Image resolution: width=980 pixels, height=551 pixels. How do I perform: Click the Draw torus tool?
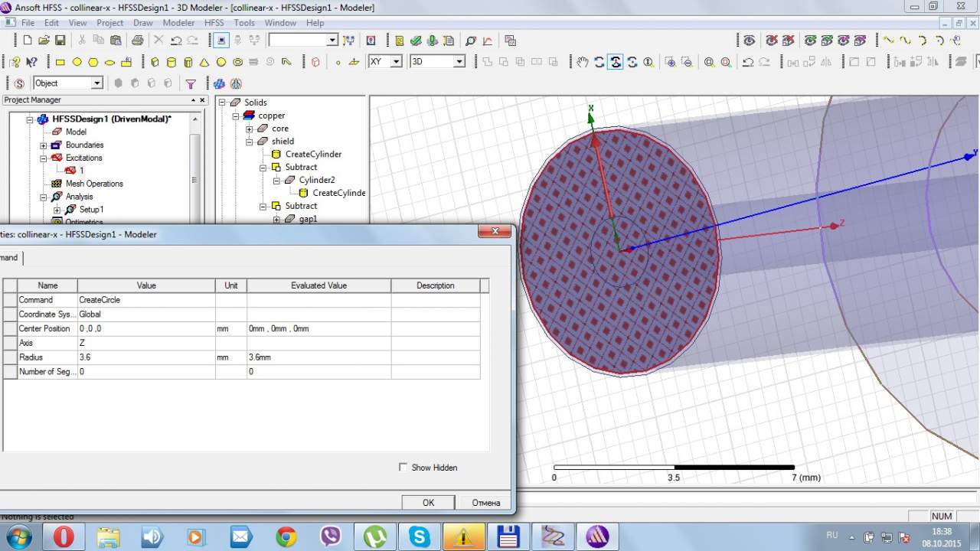click(x=238, y=62)
